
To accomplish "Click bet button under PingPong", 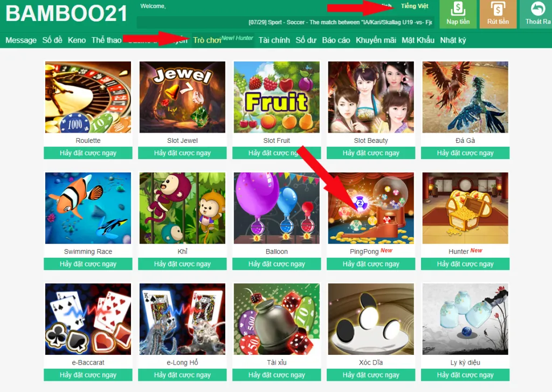I will pyautogui.click(x=371, y=264).
